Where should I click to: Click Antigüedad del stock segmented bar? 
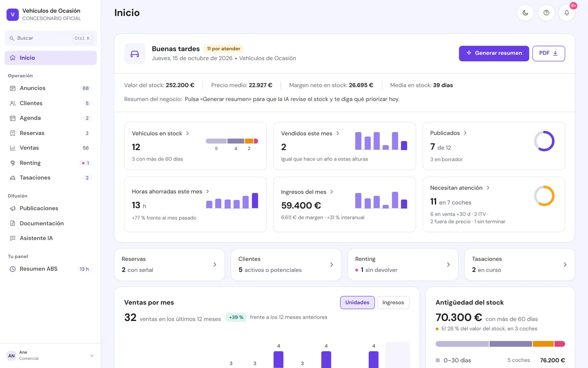(500, 344)
